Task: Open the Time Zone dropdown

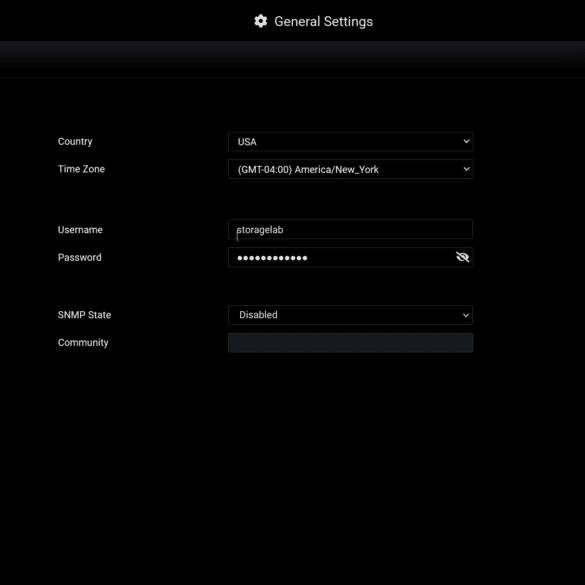Action: (350, 169)
